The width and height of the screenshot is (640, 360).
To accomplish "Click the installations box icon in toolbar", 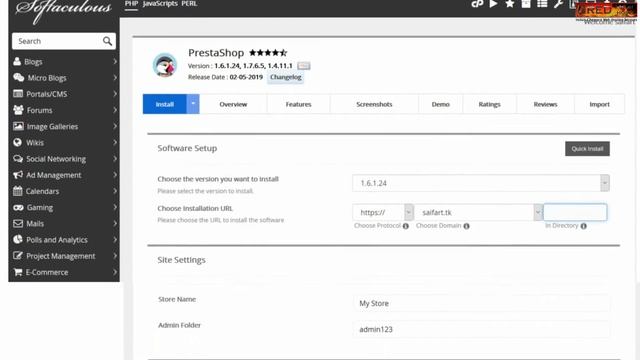I will pyautogui.click(x=526, y=4).
